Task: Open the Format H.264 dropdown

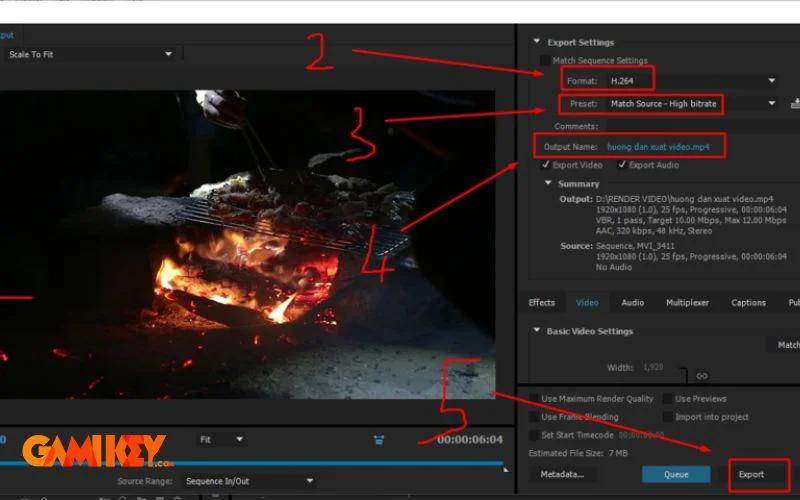Action: pos(693,81)
